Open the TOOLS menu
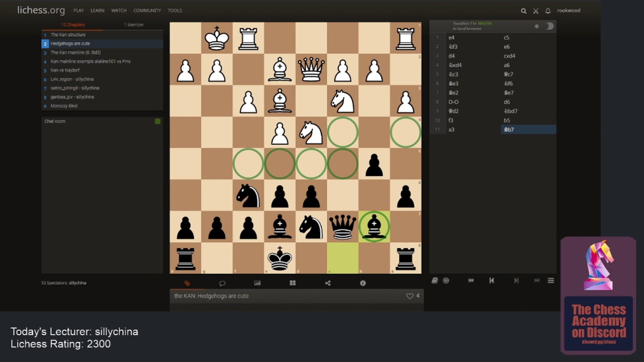Image resolution: width=644 pixels, height=362 pixels. click(175, 11)
